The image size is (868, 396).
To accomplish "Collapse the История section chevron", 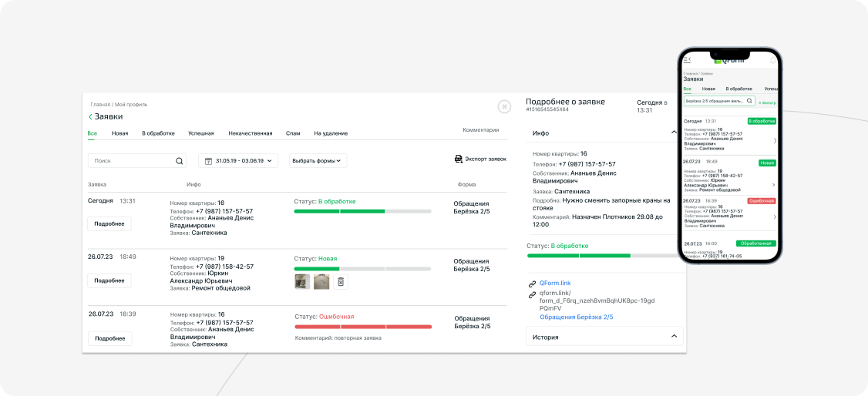I will [x=674, y=336].
